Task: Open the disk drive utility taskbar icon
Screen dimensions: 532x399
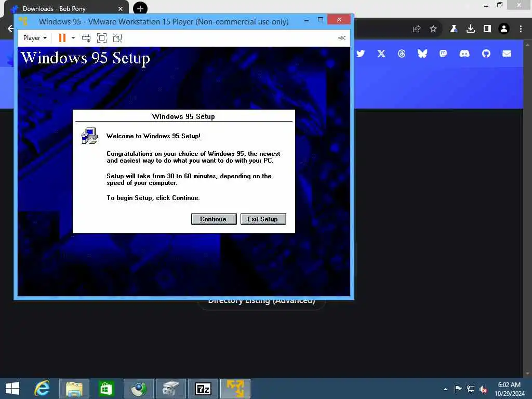Action: click(x=170, y=389)
